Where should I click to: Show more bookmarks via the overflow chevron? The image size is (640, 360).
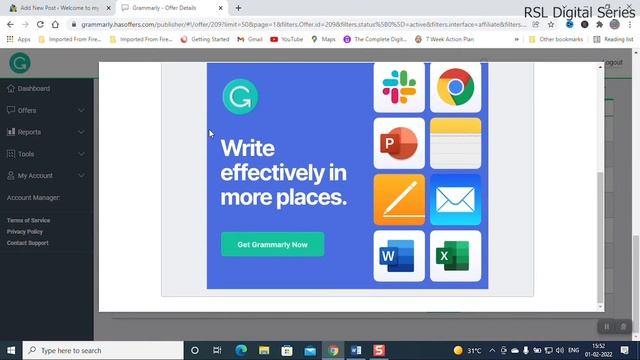point(517,39)
